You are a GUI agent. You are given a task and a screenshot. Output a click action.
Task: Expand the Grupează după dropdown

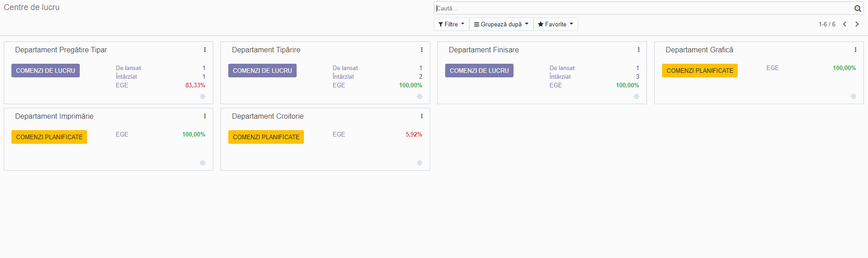point(501,24)
